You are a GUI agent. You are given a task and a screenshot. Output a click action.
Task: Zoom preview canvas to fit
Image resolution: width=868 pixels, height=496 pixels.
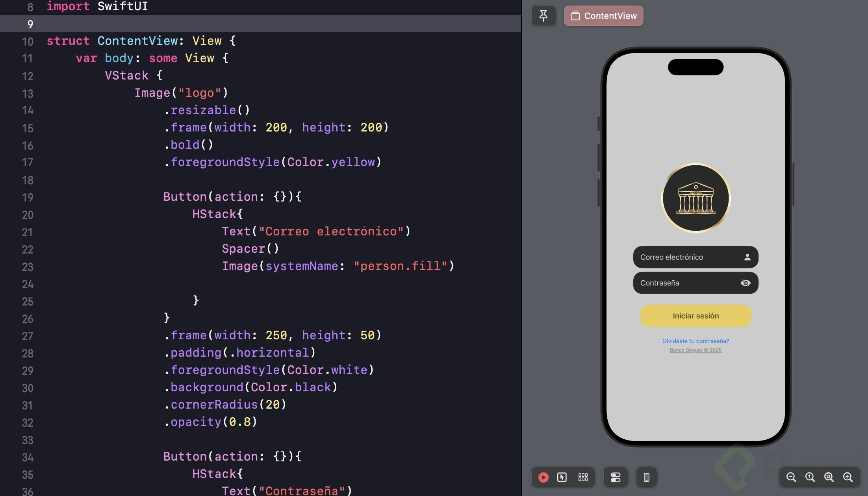pyautogui.click(x=829, y=477)
